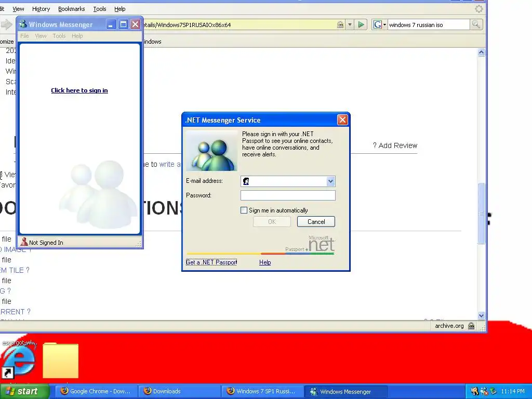Open the Google search engine selector
This screenshot has height=399, width=532.
[x=380, y=24]
